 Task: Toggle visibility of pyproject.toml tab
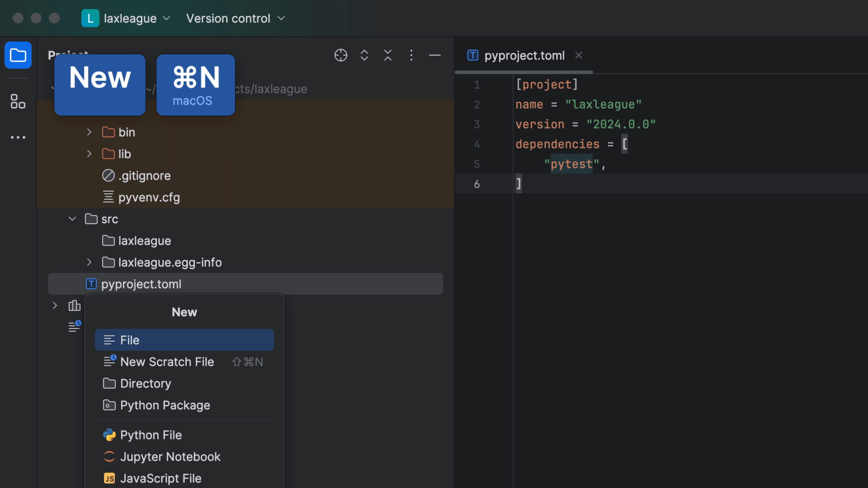[578, 55]
